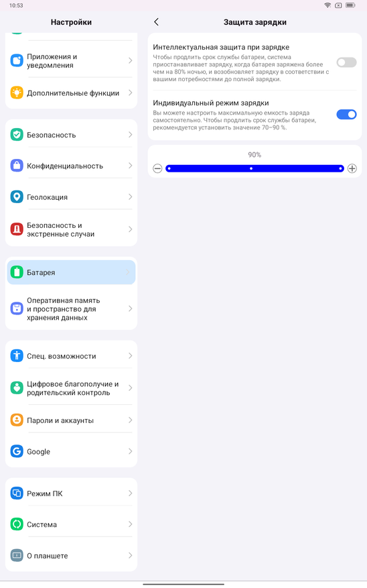Open the Режим ПК icon

coord(17,493)
